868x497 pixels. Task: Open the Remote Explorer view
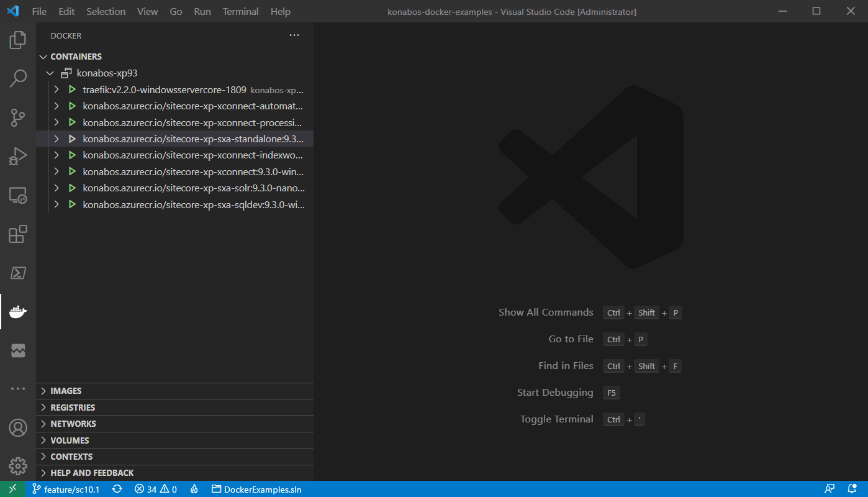point(18,196)
